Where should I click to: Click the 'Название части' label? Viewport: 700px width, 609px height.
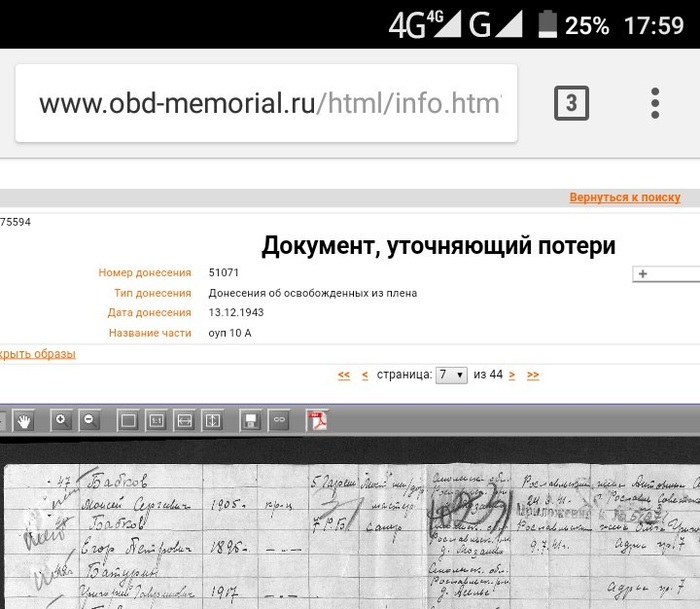tap(150, 333)
